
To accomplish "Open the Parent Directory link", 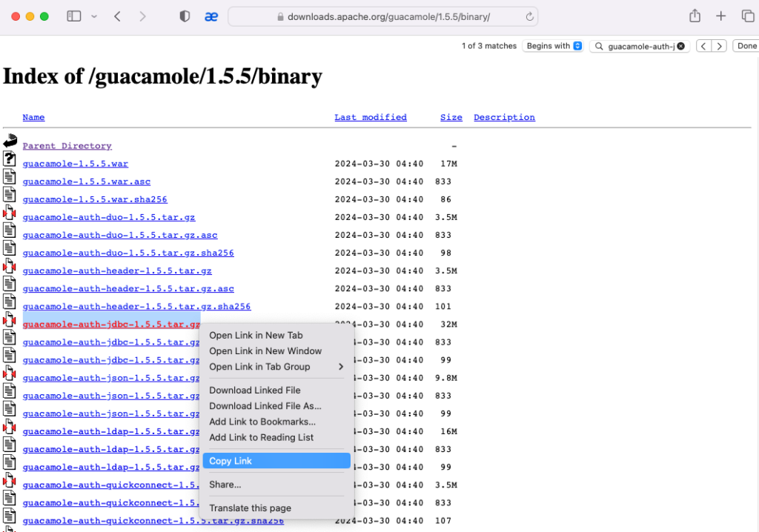I will 67,146.
